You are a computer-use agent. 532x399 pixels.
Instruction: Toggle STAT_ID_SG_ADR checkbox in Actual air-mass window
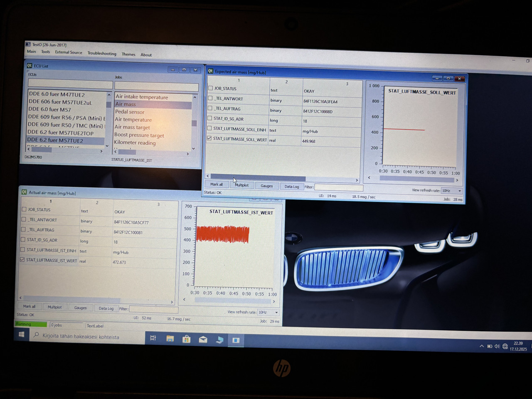tap(23, 239)
